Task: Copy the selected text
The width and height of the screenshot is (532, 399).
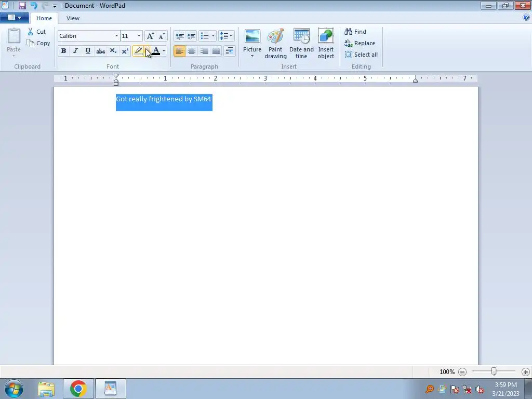Action: pos(38,43)
